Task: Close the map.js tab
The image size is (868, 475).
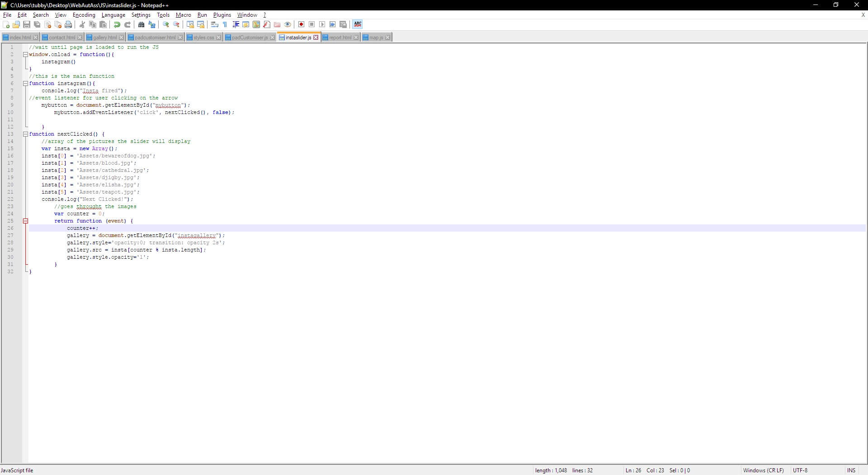Action: tap(388, 38)
